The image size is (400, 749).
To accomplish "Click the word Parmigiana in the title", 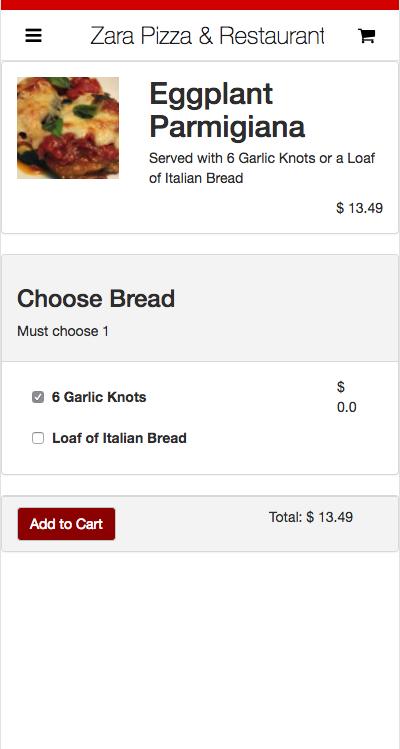I will pyautogui.click(x=227, y=126).
